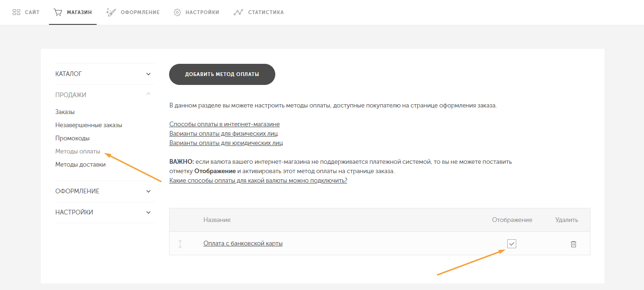Image resolution: width=644 pixels, height=290 pixels.
Task: Open the Заказы menu item
Action: [65, 112]
